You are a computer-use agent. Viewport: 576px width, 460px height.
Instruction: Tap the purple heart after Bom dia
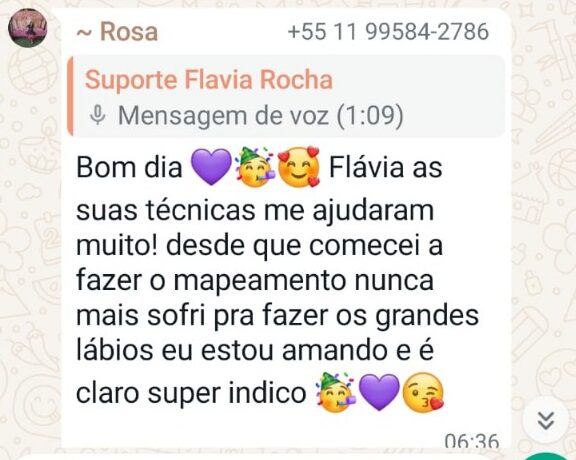click(211, 167)
